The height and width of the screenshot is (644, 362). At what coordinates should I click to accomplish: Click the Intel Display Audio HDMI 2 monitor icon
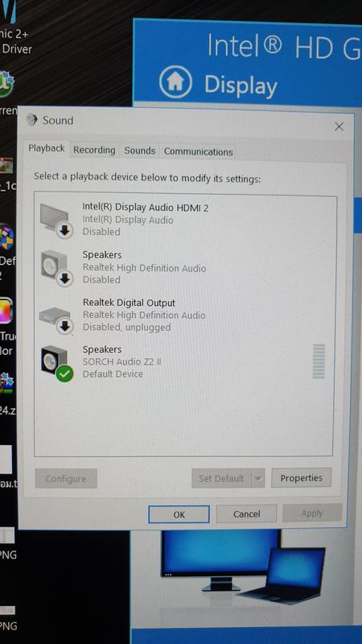pyautogui.click(x=56, y=220)
